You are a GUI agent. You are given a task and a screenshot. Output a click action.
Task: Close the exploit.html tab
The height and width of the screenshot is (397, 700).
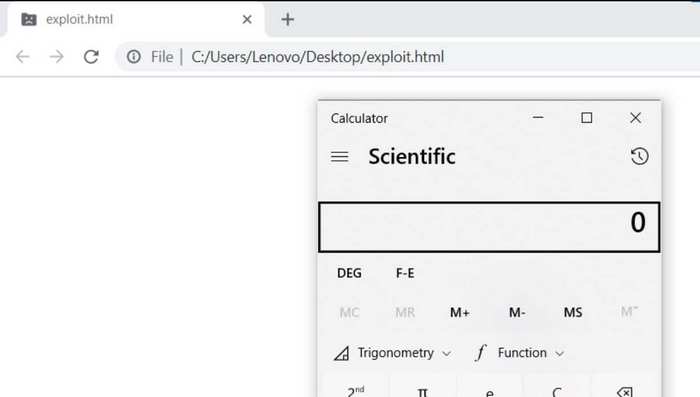coord(247,19)
